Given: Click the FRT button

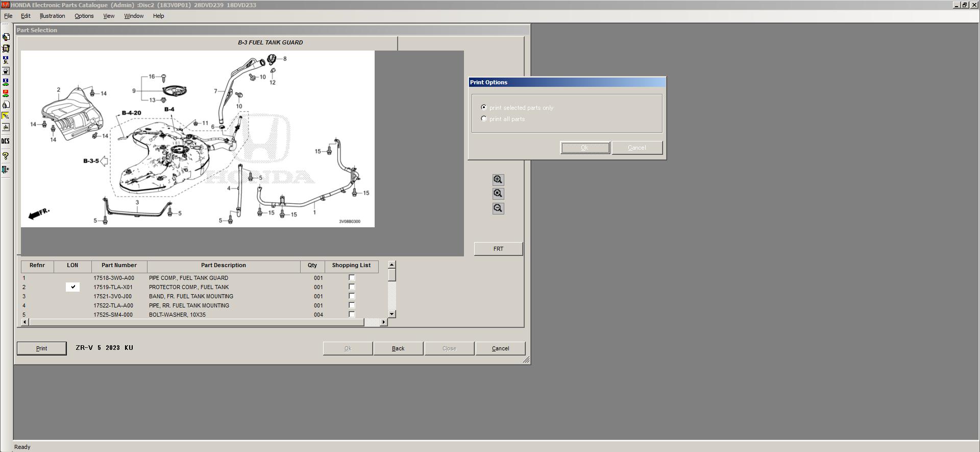Looking at the screenshot, I should point(498,249).
